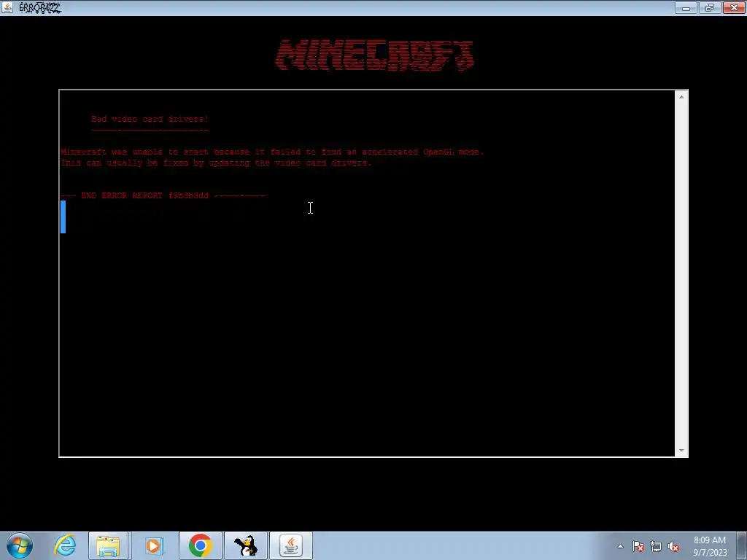Open the network status tray icon
The width and height of the screenshot is (747, 560).
tap(656, 547)
